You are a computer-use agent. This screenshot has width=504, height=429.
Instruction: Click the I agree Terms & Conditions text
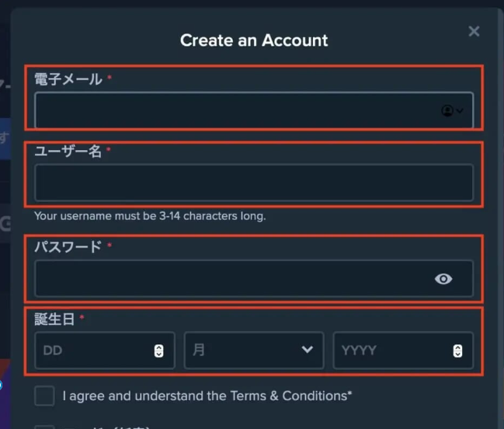tap(207, 396)
